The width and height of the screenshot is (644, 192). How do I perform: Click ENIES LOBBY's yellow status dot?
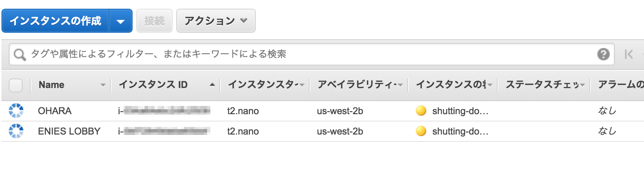(421, 131)
